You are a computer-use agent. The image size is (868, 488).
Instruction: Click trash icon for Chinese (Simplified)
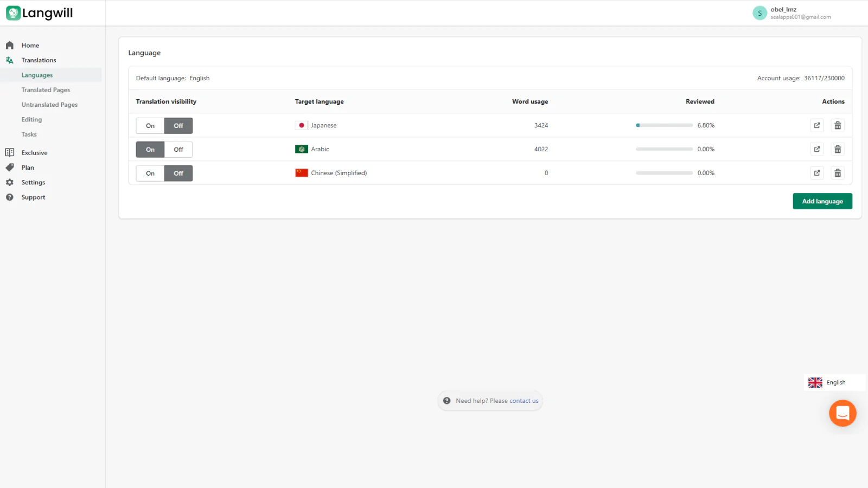click(838, 173)
